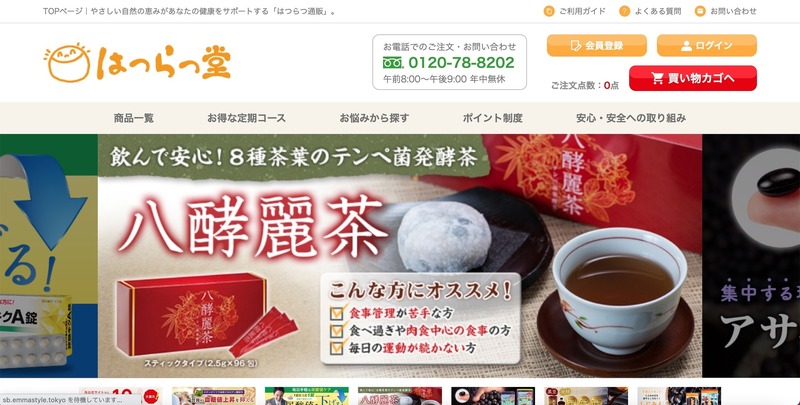Open the 商品一覧 menu
Image resolution: width=800 pixels, height=405 pixels.
(x=134, y=118)
